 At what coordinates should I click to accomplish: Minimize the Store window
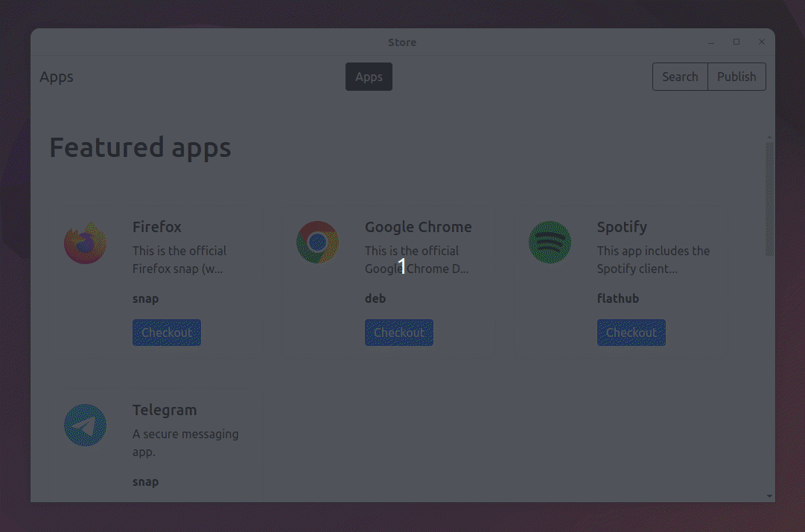click(711, 42)
